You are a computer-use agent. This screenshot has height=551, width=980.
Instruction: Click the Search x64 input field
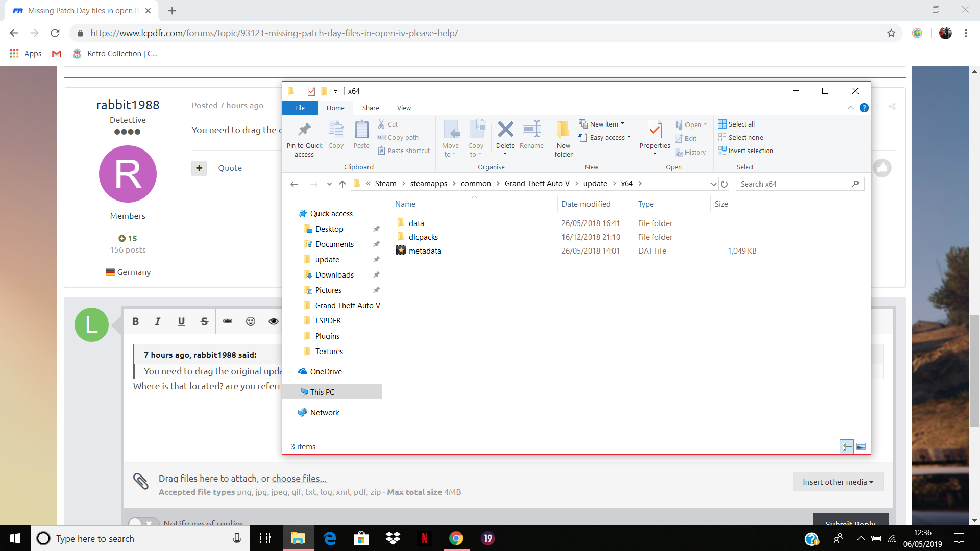794,184
